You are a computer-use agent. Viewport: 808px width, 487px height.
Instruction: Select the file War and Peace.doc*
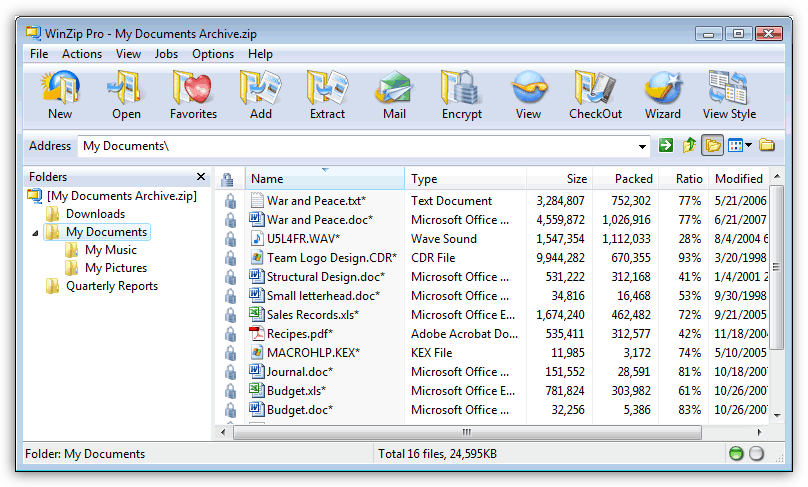[x=319, y=220]
